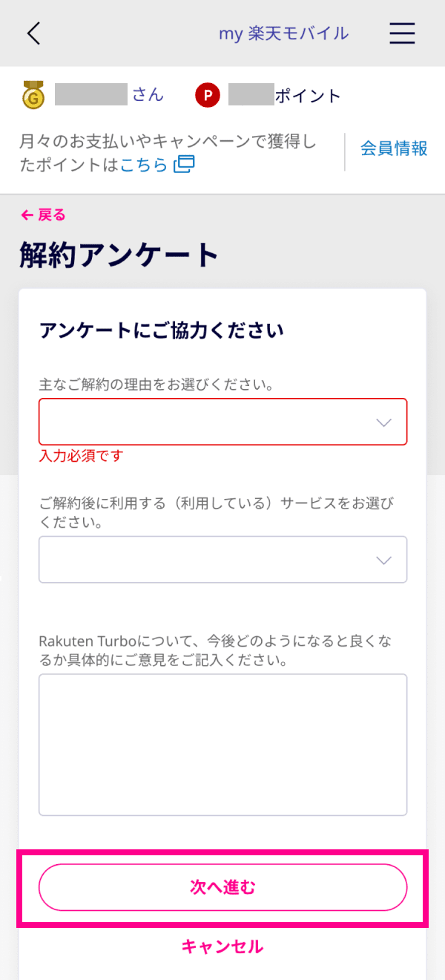The width and height of the screenshot is (445, 980).
Task: Tap the back chevron in the header
Action: coord(33,33)
